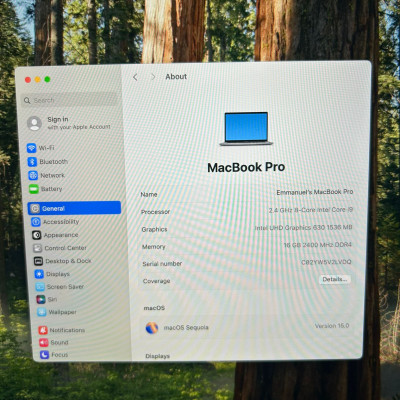400x400 pixels.
Task: Select the General gear icon
Action: pos(35,209)
